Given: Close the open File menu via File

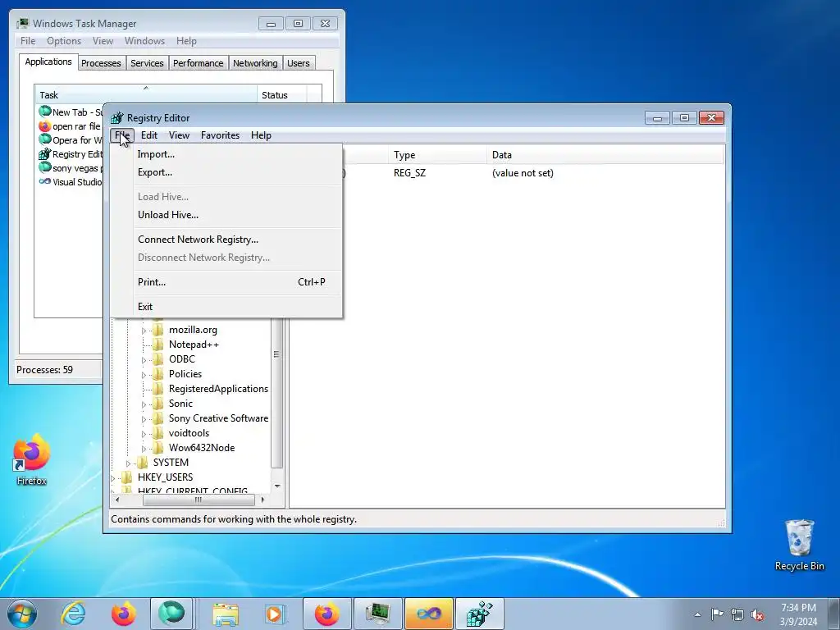Looking at the screenshot, I should (122, 135).
